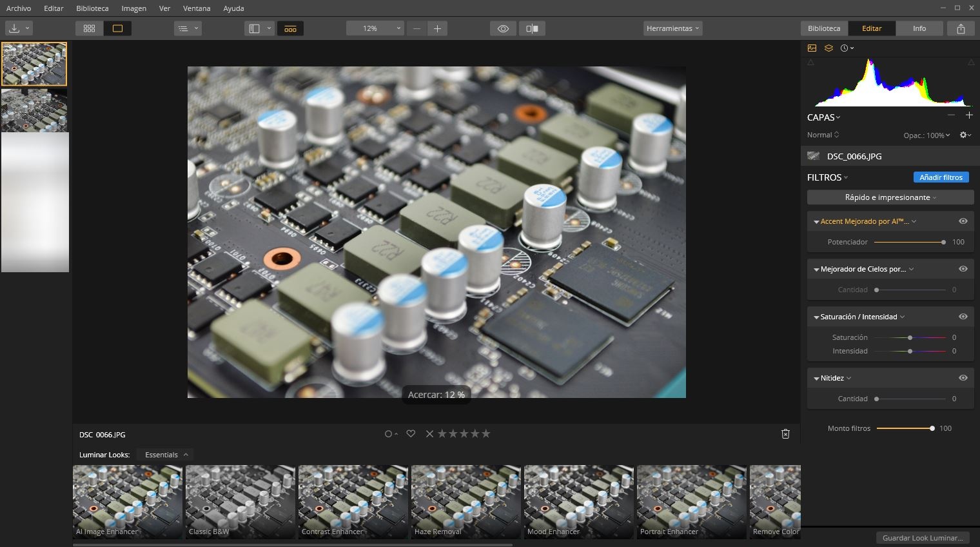Image resolution: width=980 pixels, height=547 pixels.
Task: Switch to gallery grid view
Action: 90,28
